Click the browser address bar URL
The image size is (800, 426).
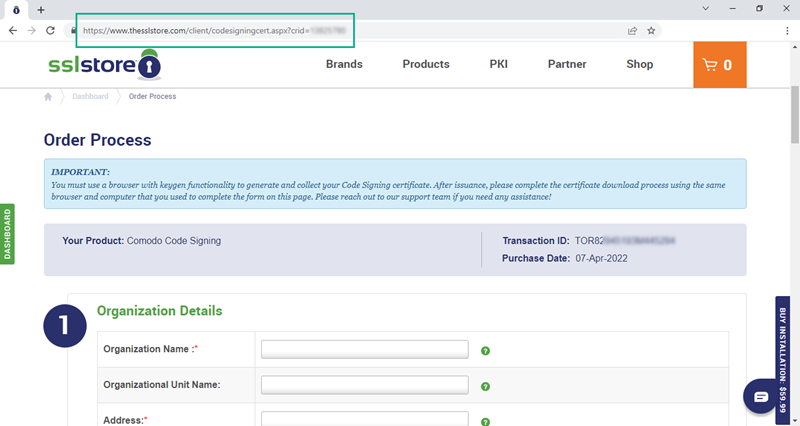pos(214,31)
